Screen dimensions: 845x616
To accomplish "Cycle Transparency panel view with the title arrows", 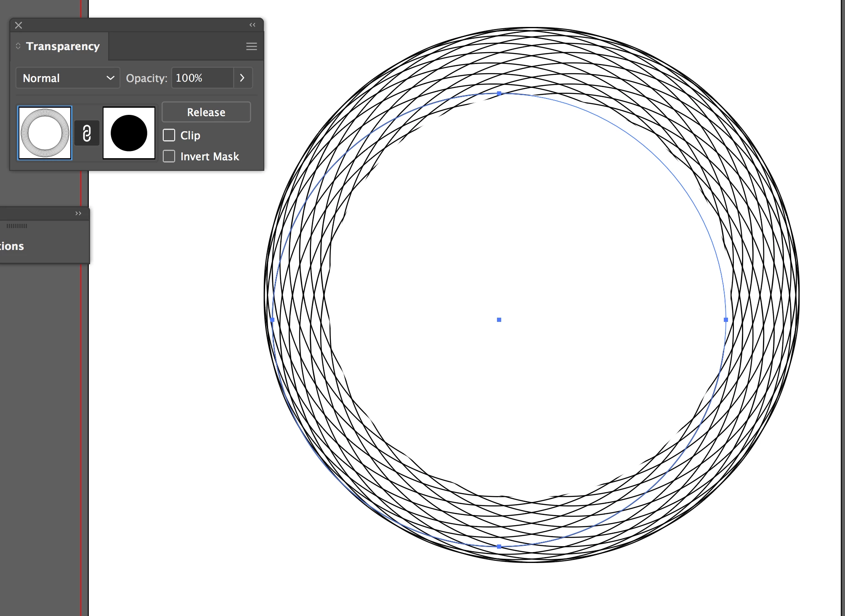I will pos(18,46).
